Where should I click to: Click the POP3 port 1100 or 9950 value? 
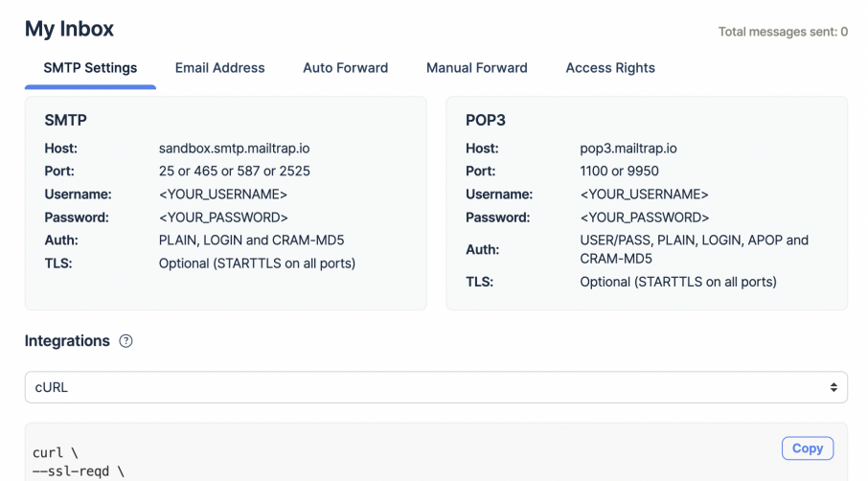(x=619, y=172)
